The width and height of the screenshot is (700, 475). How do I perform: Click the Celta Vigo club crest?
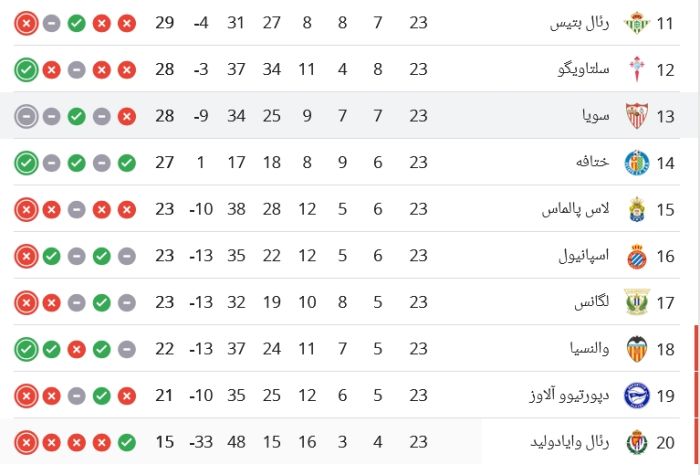(x=637, y=70)
